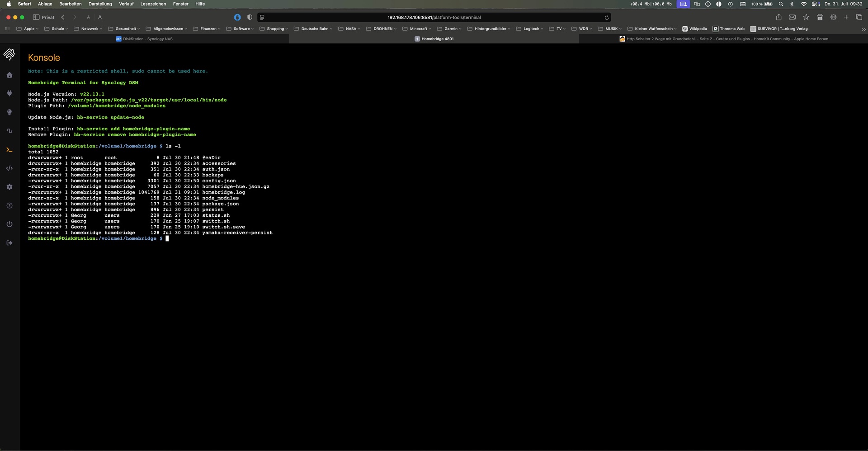Open the Lesezeichen menu in the menu bar

click(153, 4)
